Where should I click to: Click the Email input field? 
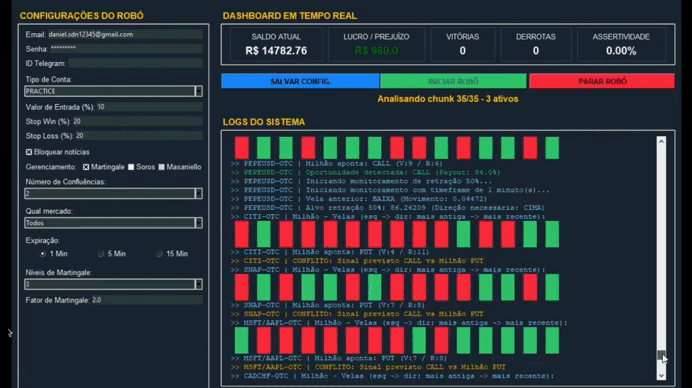pyautogui.click(x=125, y=34)
